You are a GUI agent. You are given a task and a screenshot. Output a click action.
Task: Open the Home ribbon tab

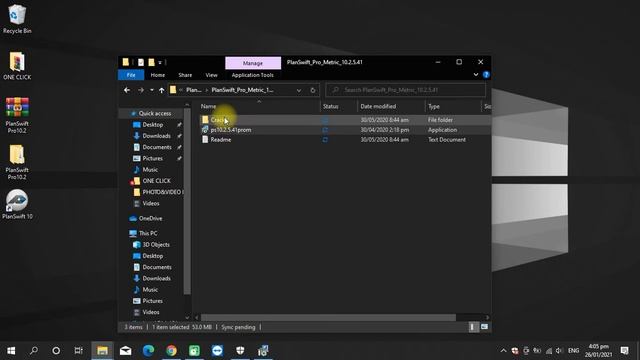tap(158, 75)
